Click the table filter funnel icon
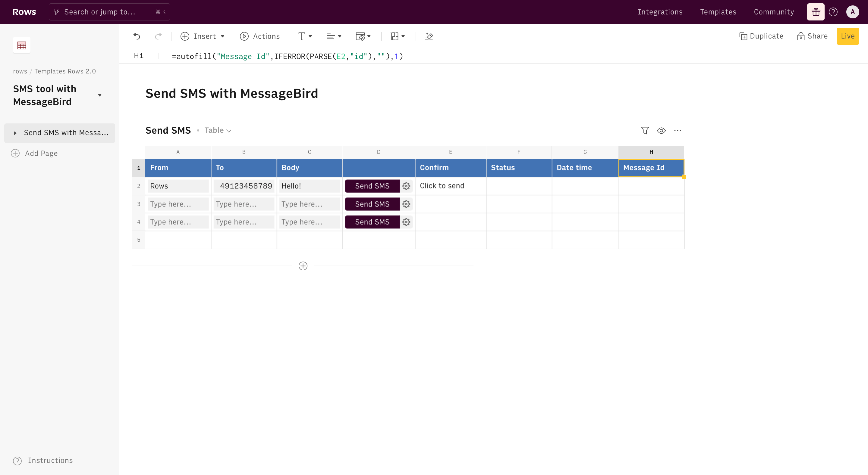This screenshot has height=475, width=868. [x=645, y=131]
